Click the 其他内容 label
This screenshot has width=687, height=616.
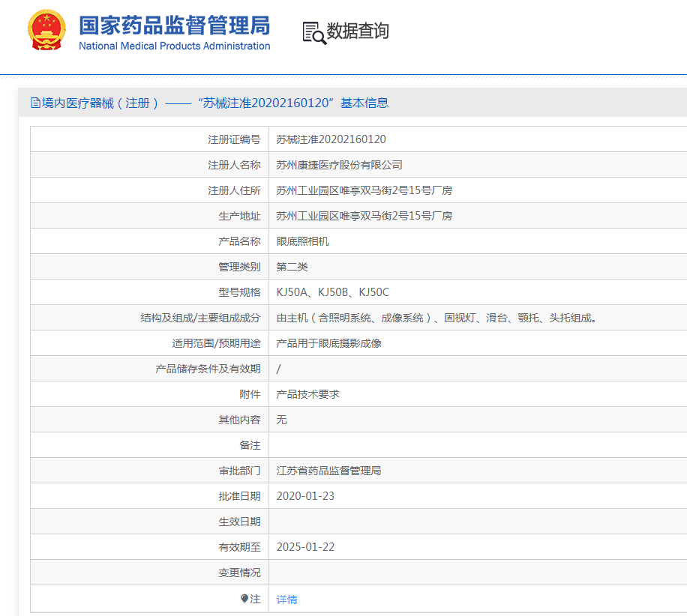point(239,420)
